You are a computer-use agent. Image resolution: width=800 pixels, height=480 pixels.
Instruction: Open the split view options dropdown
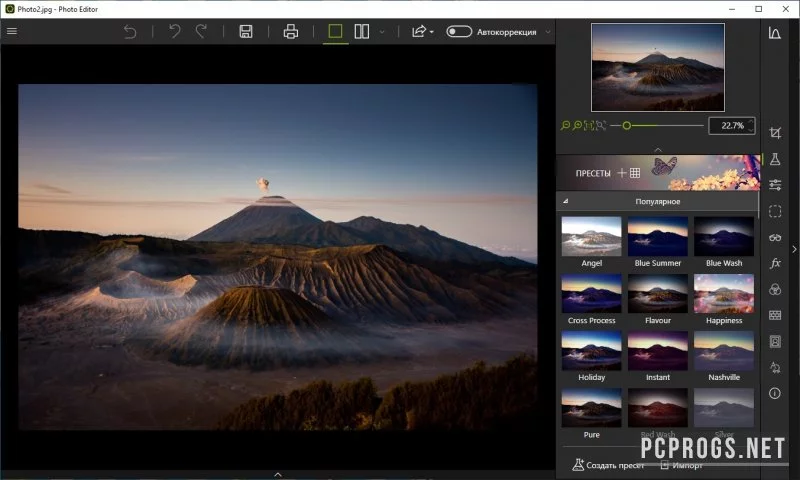click(x=382, y=32)
